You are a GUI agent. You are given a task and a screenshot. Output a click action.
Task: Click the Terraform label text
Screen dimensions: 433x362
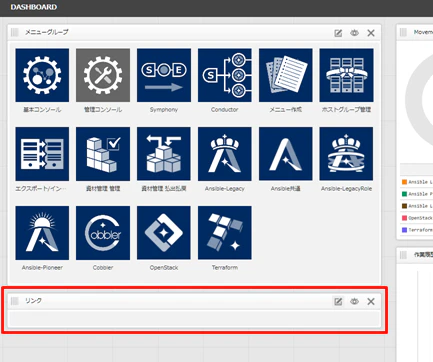[x=225, y=267]
